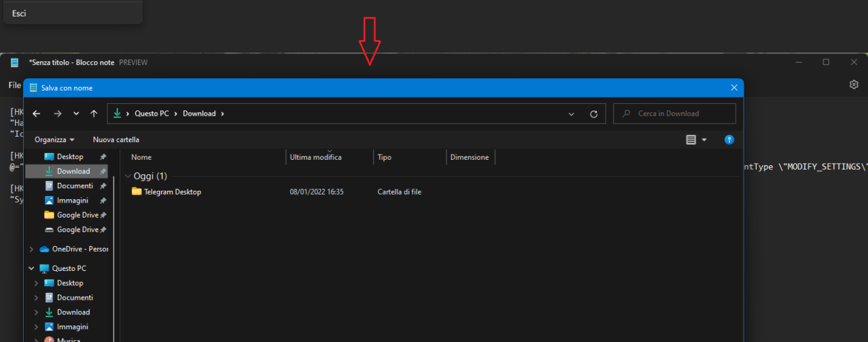The image size is (868, 342).
Task: Click the Esci menu entry
Action: pyautogui.click(x=19, y=13)
